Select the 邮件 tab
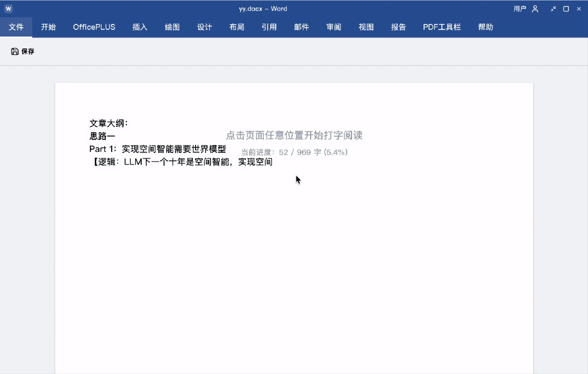The width and height of the screenshot is (588, 374). (301, 27)
